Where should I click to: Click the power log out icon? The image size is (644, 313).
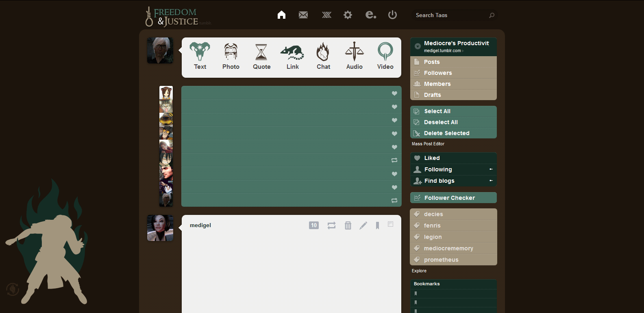click(x=392, y=15)
